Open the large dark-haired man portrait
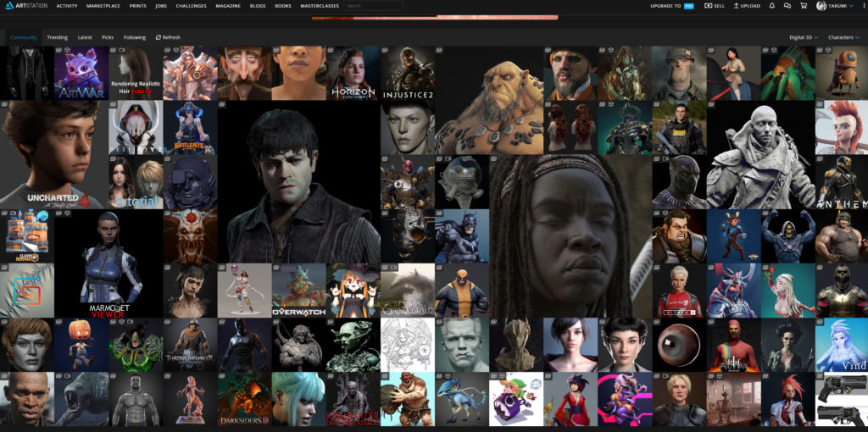 [x=298, y=181]
